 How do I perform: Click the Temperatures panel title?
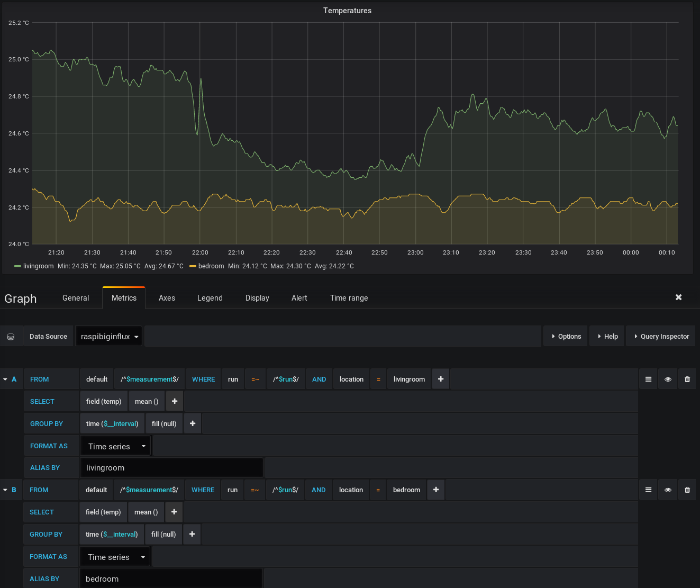(347, 11)
